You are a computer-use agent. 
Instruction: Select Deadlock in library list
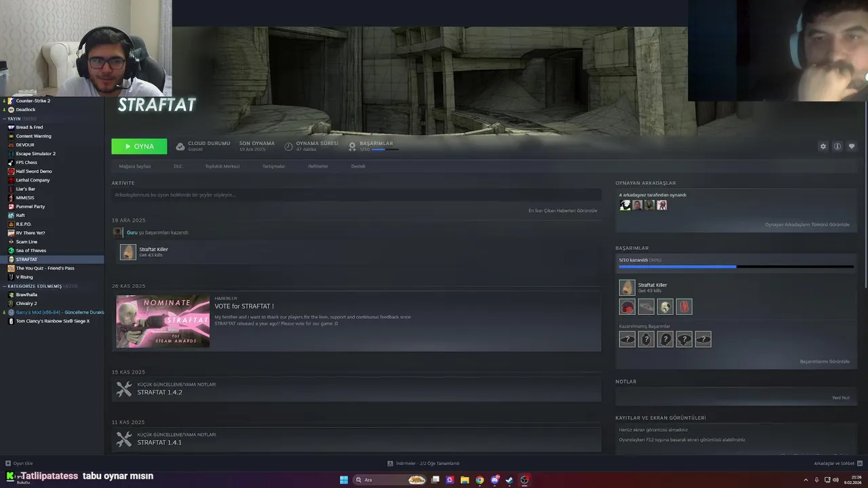[26, 110]
